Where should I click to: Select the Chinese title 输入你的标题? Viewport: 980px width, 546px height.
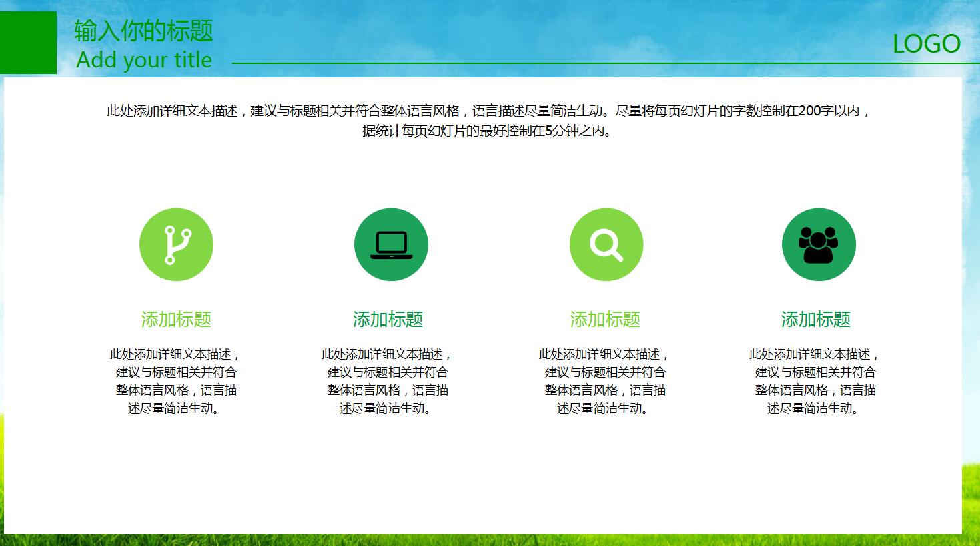pos(143,31)
